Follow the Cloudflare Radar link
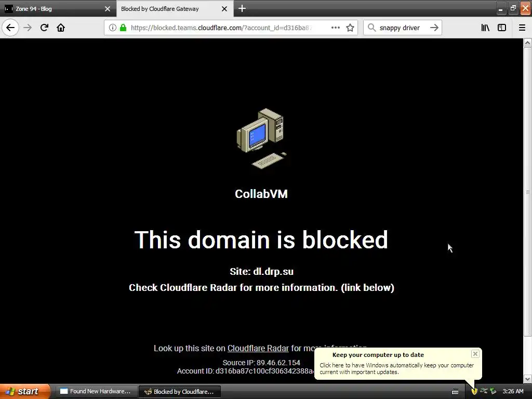 pos(258,348)
